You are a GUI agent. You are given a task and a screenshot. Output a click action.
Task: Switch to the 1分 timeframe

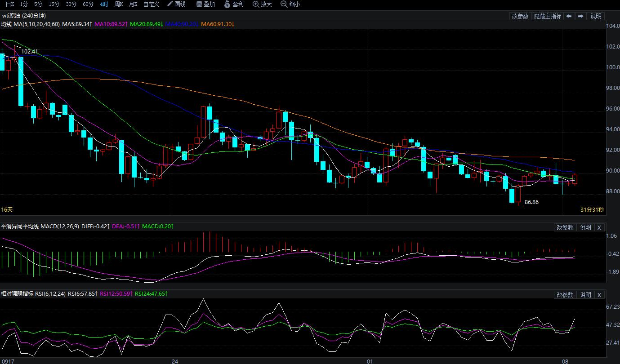click(24, 4)
